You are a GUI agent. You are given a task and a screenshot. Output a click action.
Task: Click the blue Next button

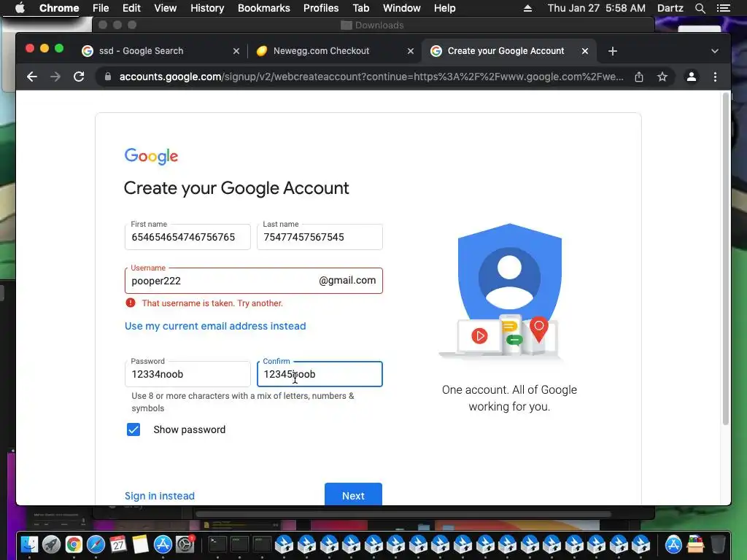click(354, 495)
